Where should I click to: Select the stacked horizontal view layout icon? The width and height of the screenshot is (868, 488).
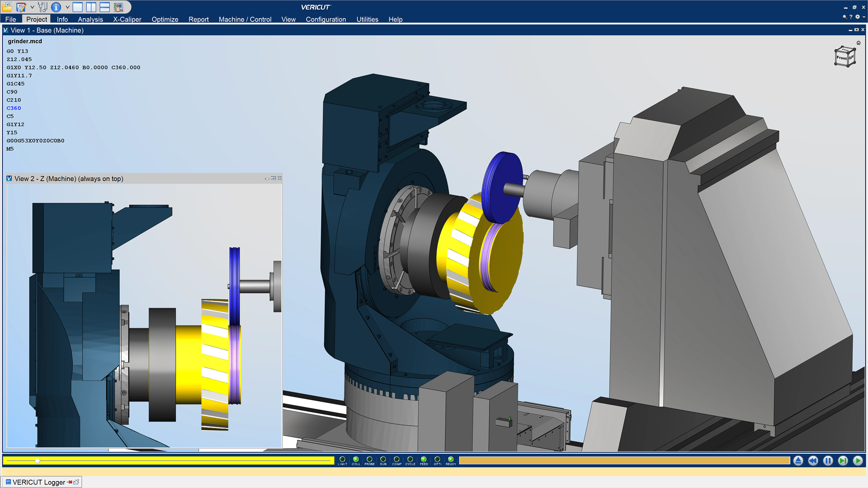click(104, 7)
